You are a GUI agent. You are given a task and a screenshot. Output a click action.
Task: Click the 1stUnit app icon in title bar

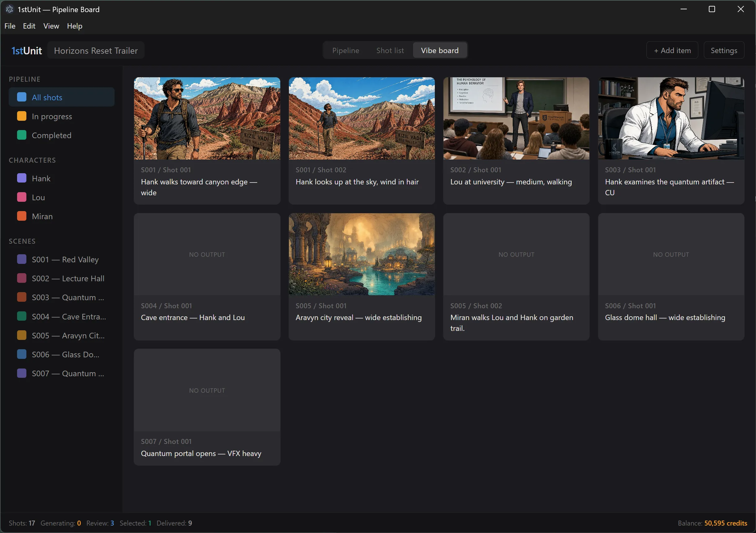point(10,9)
